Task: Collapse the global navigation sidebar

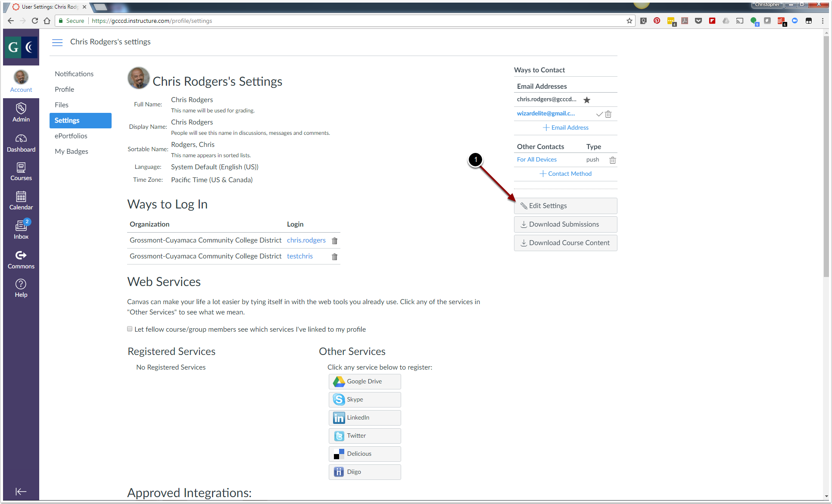Action: 21,492
